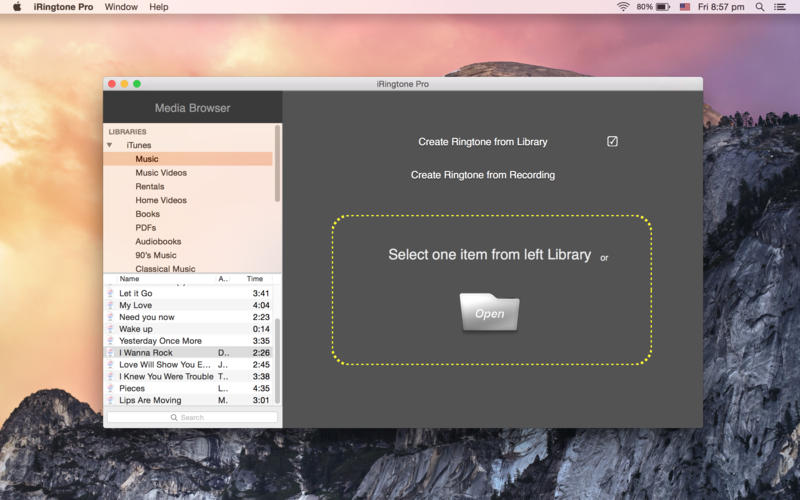Toggle the Create Ringtone from Library checkbox

pyautogui.click(x=612, y=141)
